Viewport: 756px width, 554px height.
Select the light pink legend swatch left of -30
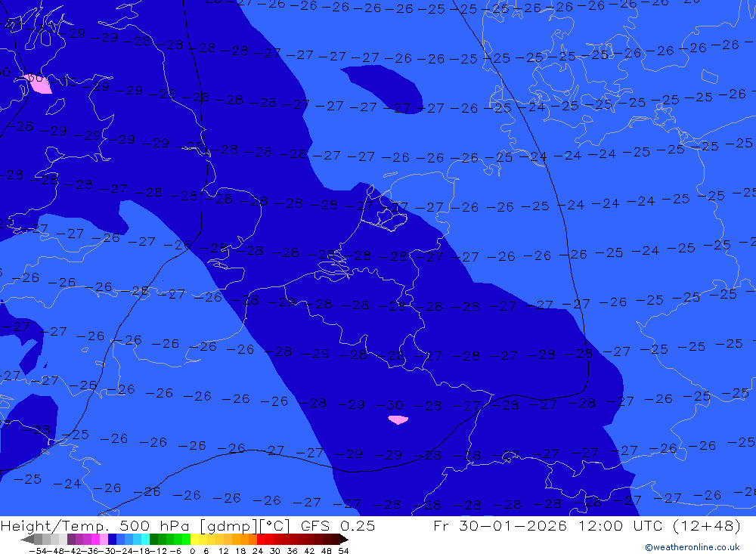(x=104, y=540)
